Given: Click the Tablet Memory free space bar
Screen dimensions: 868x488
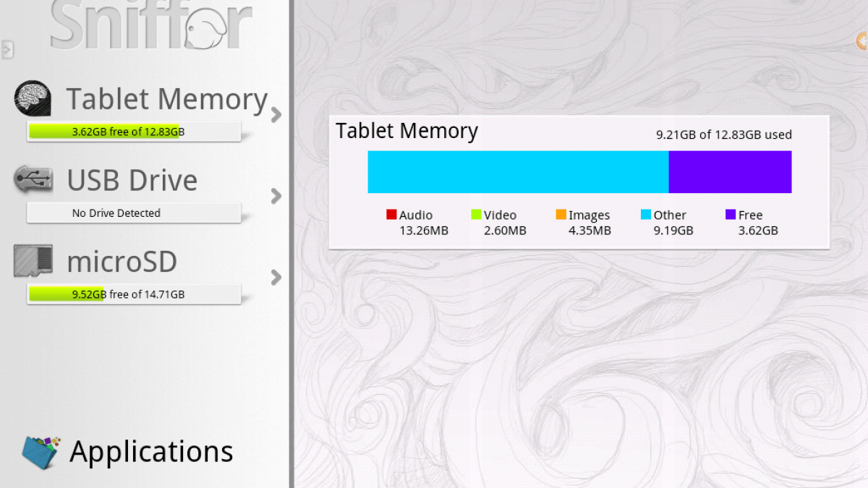Looking at the screenshot, I should 134,132.
